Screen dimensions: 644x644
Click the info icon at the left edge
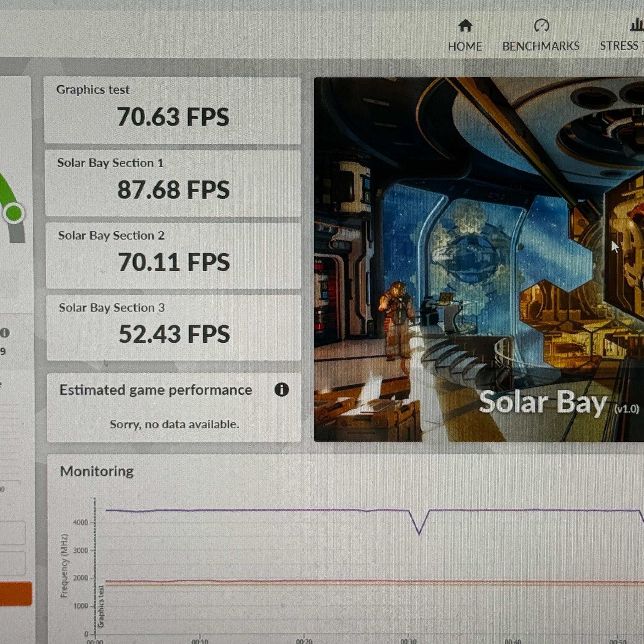point(4,332)
